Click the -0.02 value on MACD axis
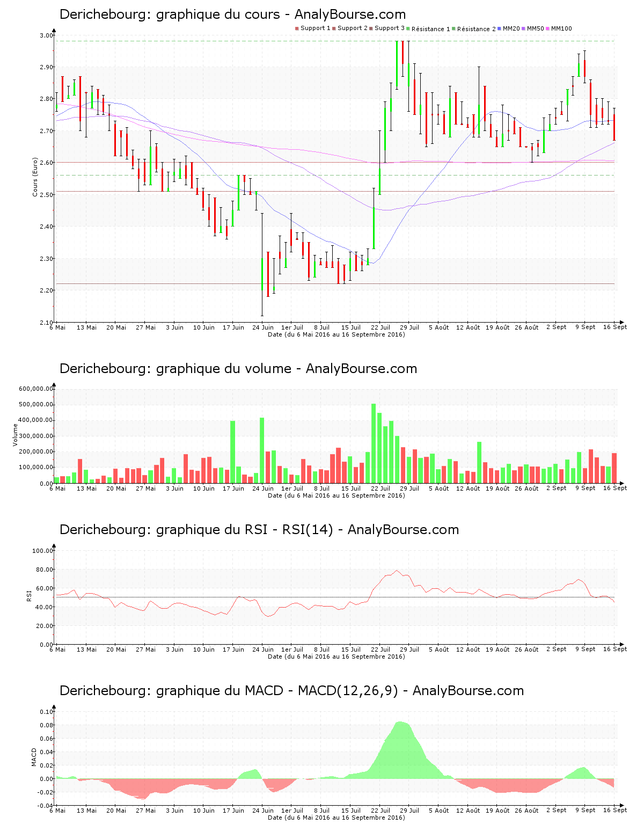 [x=46, y=792]
